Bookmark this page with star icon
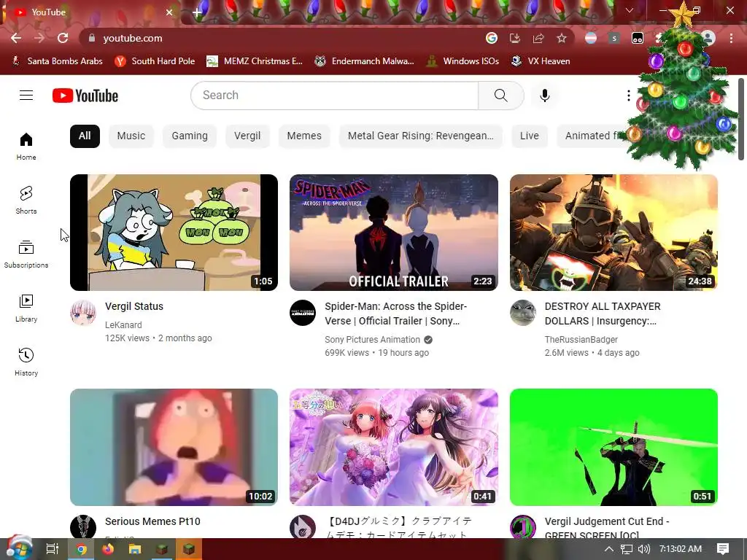The width and height of the screenshot is (747, 560). 562,38
